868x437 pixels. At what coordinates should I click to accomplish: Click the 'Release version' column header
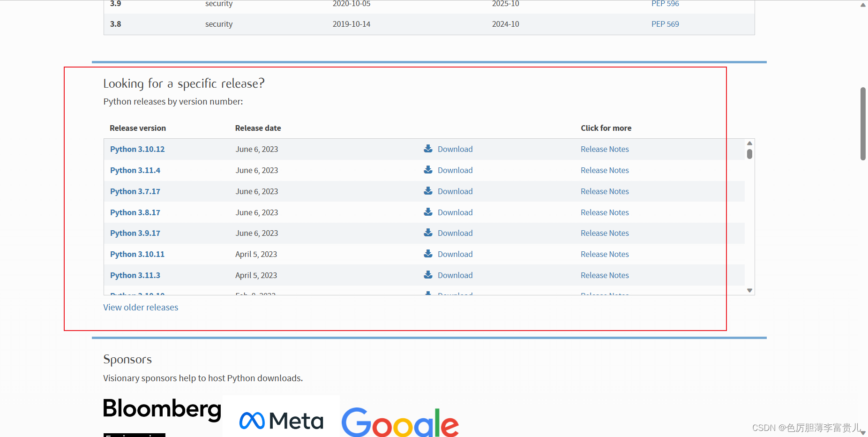coord(138,128)
